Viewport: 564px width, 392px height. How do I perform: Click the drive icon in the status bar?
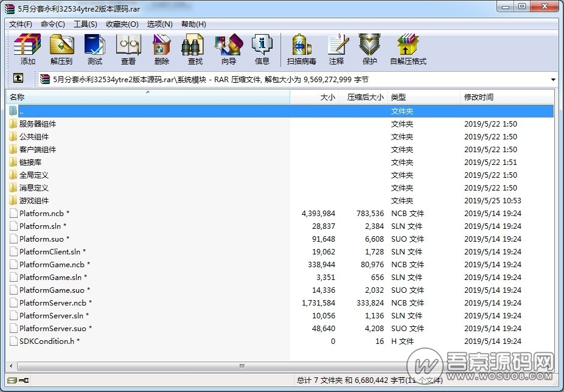point(12,380)
